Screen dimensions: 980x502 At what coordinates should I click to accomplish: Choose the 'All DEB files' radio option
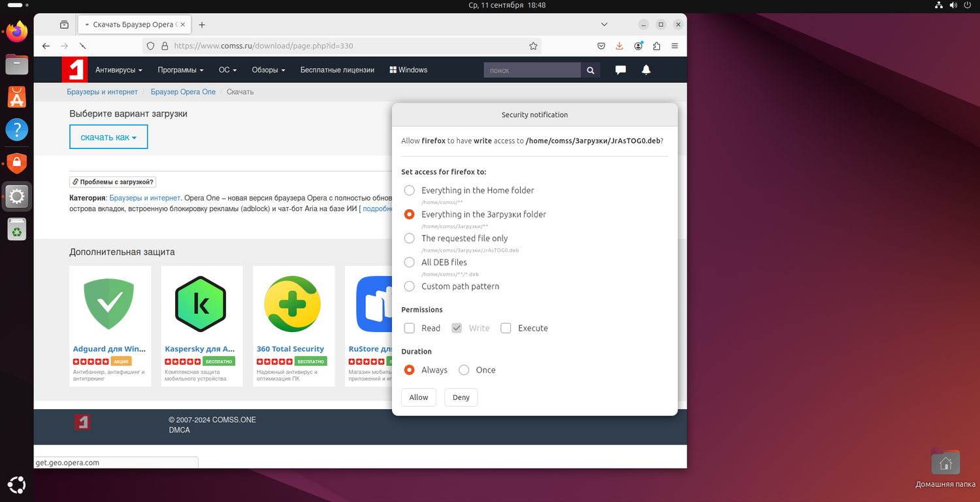click(x=409, y=262)
